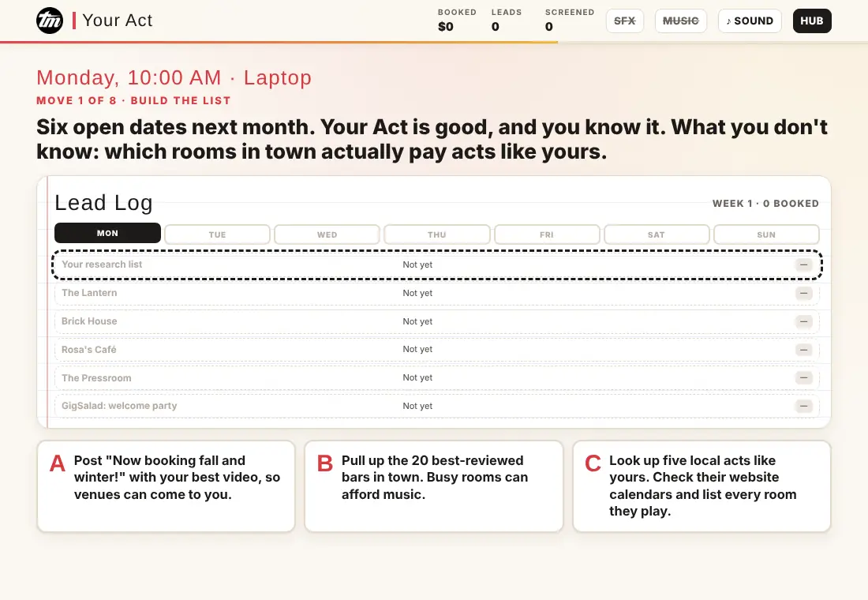Click 'WEEK 1 · 0 BOOKED' status text
The width and height of the screenshot is (868, 600).
point(765,204)
